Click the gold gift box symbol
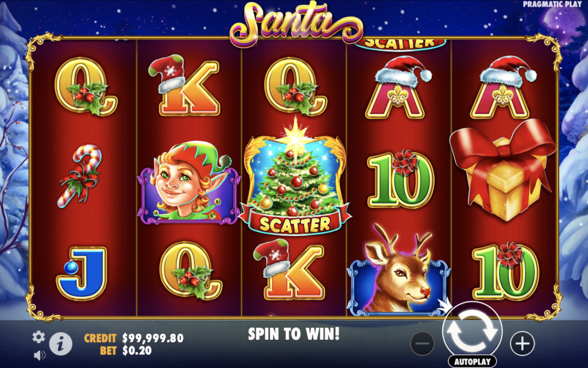Viewport: 588px width, 368px height. 503,170
